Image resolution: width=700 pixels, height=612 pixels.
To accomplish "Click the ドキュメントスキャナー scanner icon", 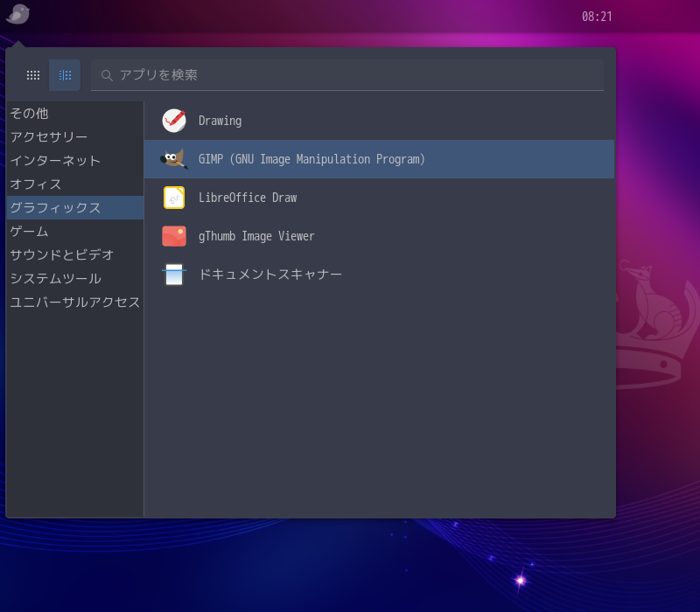I will click(174, 275).
